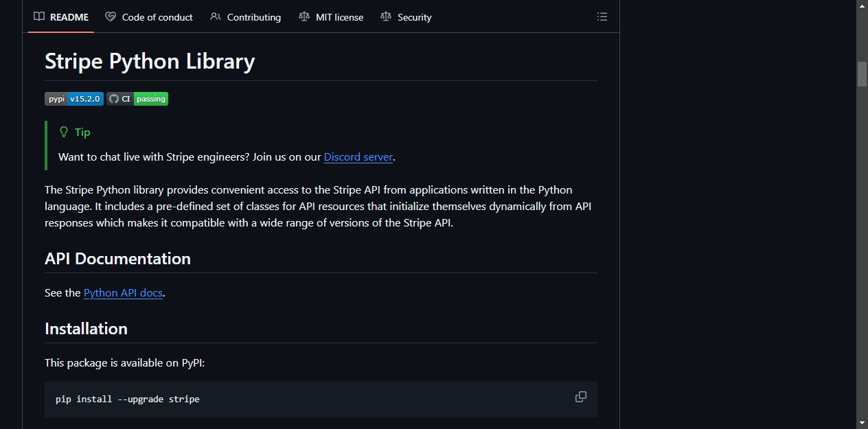
Task: Open the Python API docs link
Action: [123, 292]
